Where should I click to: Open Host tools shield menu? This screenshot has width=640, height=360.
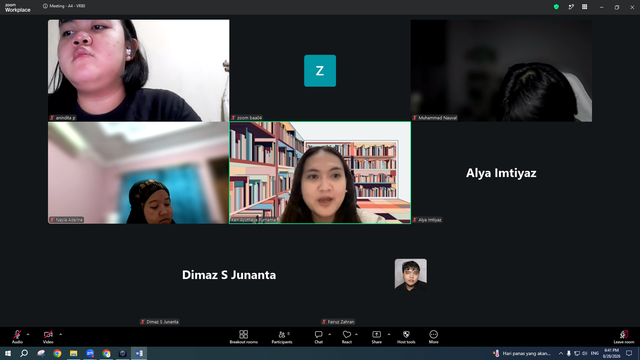pyautogui.click(x=406, y=337)
